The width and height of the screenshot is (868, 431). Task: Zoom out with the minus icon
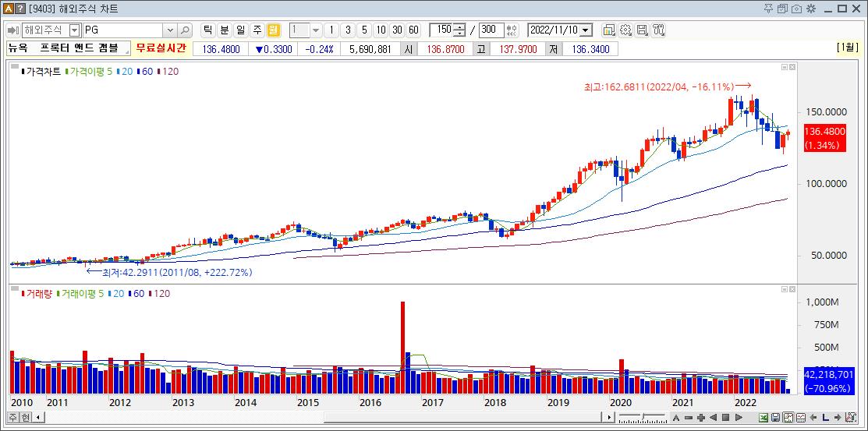coord(689,417)
